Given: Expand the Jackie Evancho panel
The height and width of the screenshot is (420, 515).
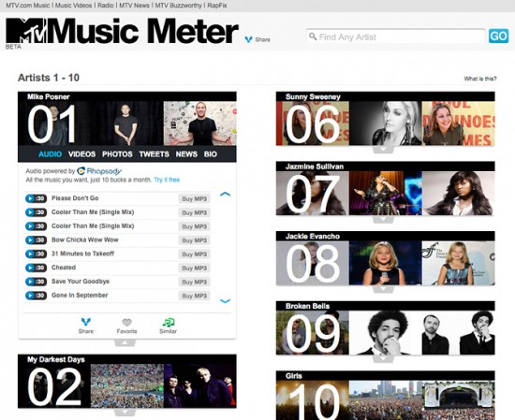Looking at the screenshot, I should (x=383, y=289).
